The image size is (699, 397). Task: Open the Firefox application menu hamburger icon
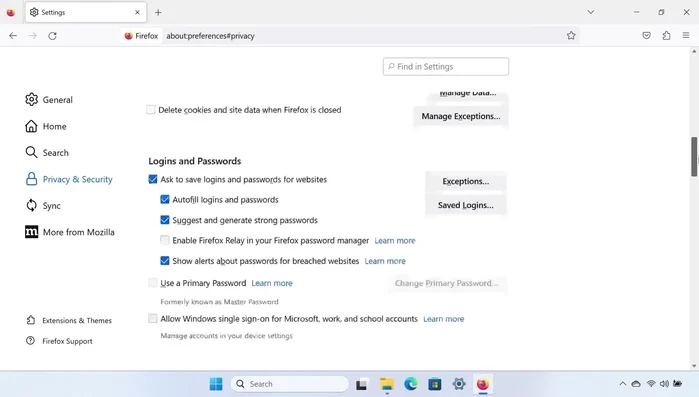click(x=686, y=35)
